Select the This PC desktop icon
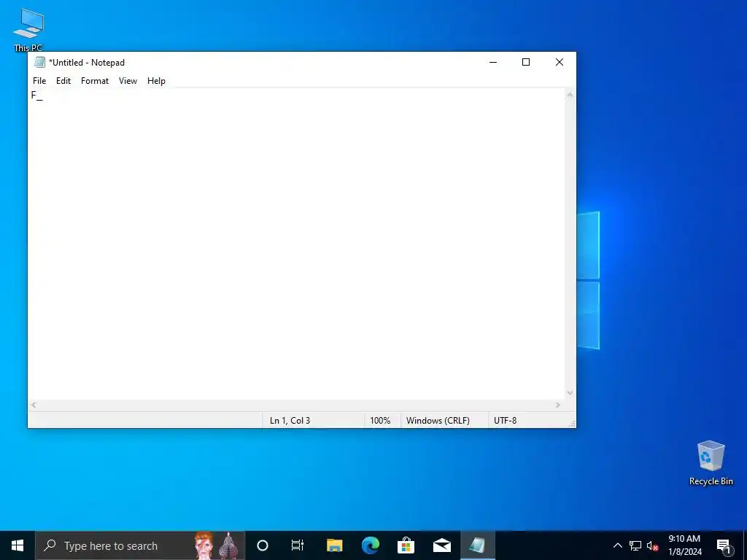This screenshot has height=560, width=747. 28,30
